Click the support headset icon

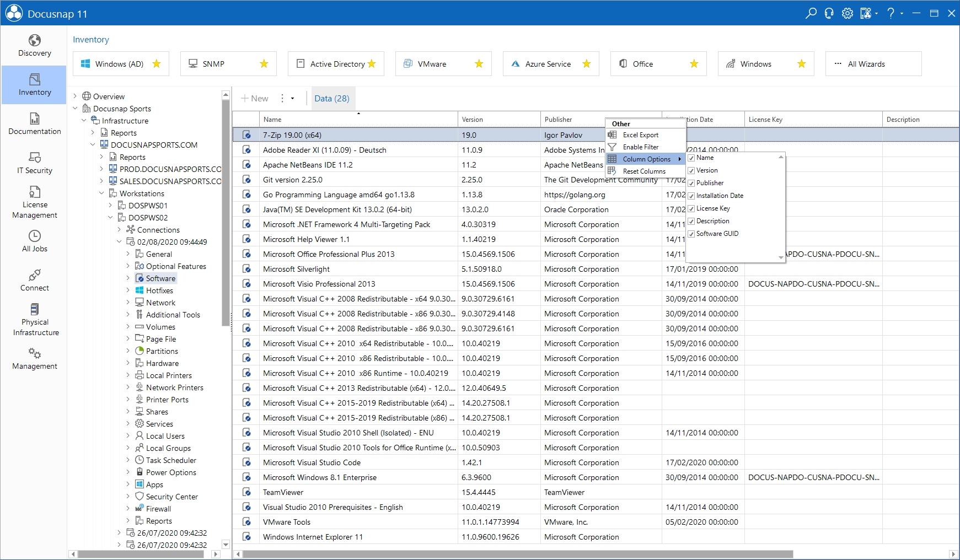[829, 13]
